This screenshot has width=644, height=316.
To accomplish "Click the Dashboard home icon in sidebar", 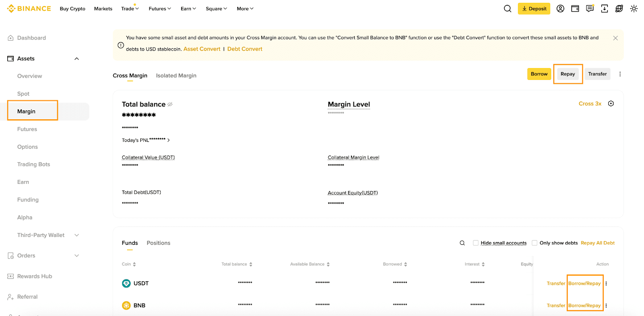I will pyautogui.click(x=10, y=38).
